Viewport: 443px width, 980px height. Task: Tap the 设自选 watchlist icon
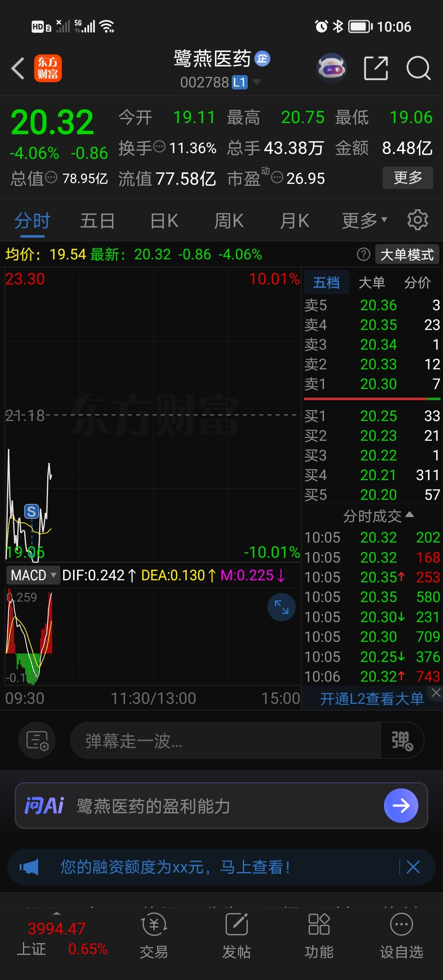pos(401,936)
